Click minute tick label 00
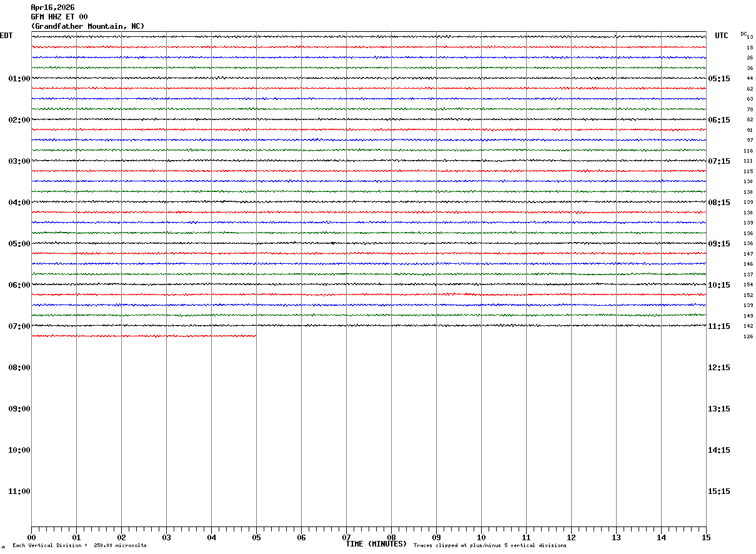The width and height of the screenshot is (756, 554). (x=31, y=538)
